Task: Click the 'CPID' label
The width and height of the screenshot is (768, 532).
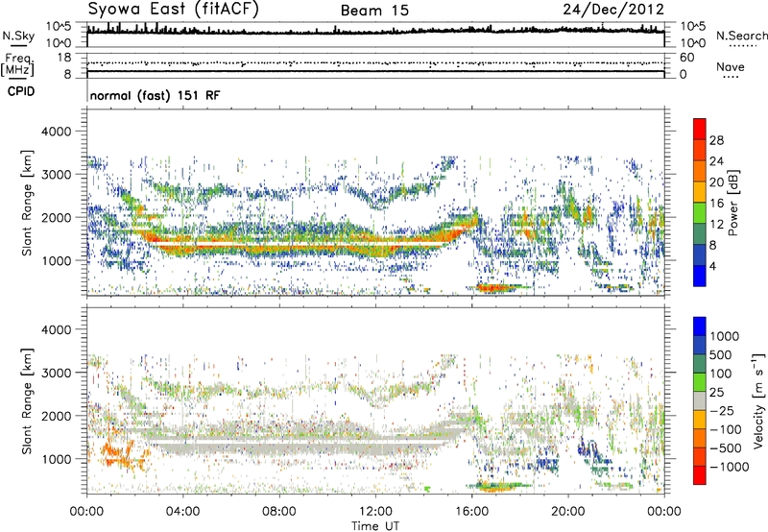Action: pos(21,91)
